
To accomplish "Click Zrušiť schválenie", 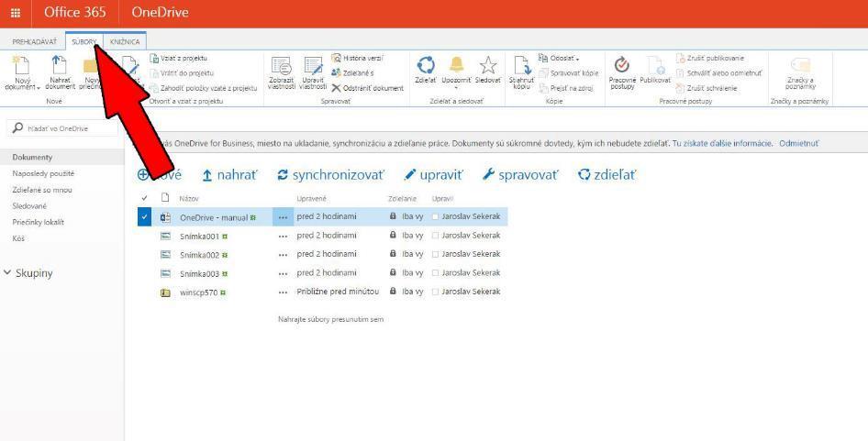I will point(707,88).
